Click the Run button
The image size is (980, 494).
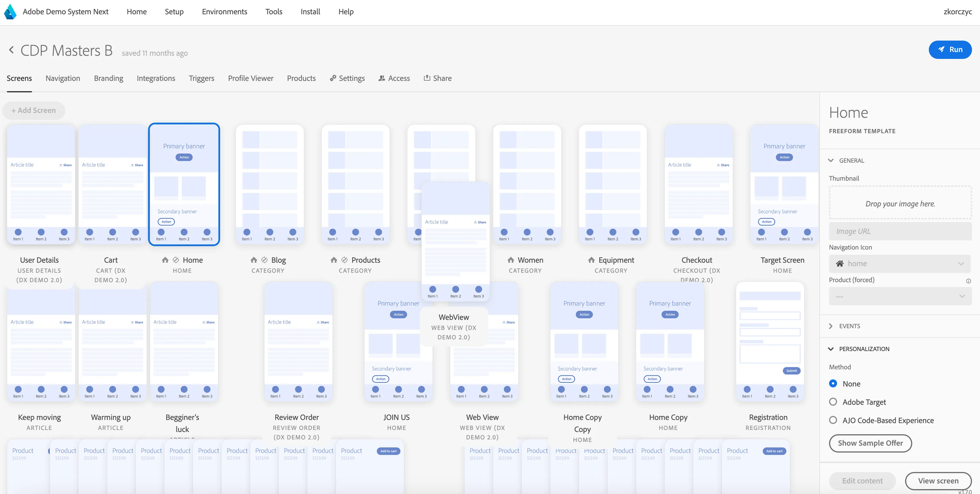950,49
